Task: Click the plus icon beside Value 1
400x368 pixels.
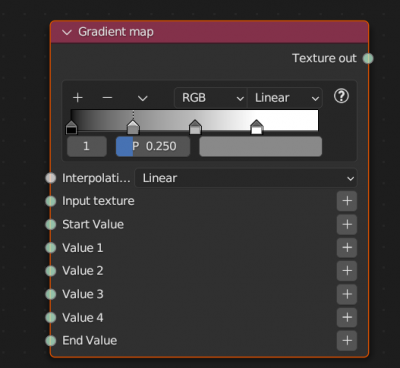Action: (347, 248)
